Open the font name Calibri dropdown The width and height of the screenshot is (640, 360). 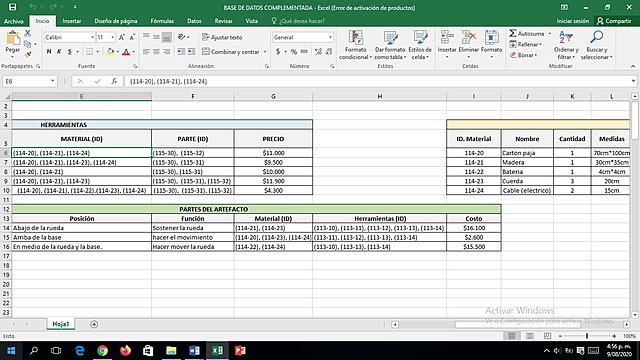point(92,38)
